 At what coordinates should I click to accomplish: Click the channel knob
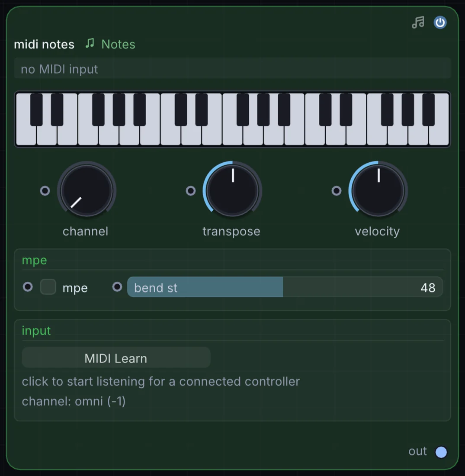click(x=87, y=190)
